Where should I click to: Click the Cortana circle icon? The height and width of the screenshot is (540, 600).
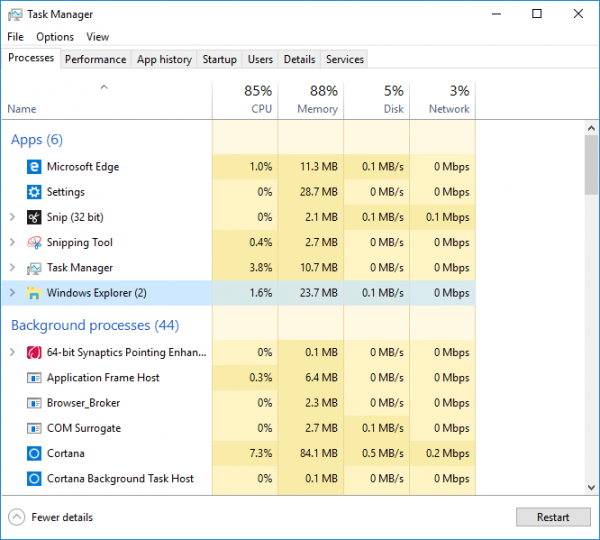tap(34, 454)
